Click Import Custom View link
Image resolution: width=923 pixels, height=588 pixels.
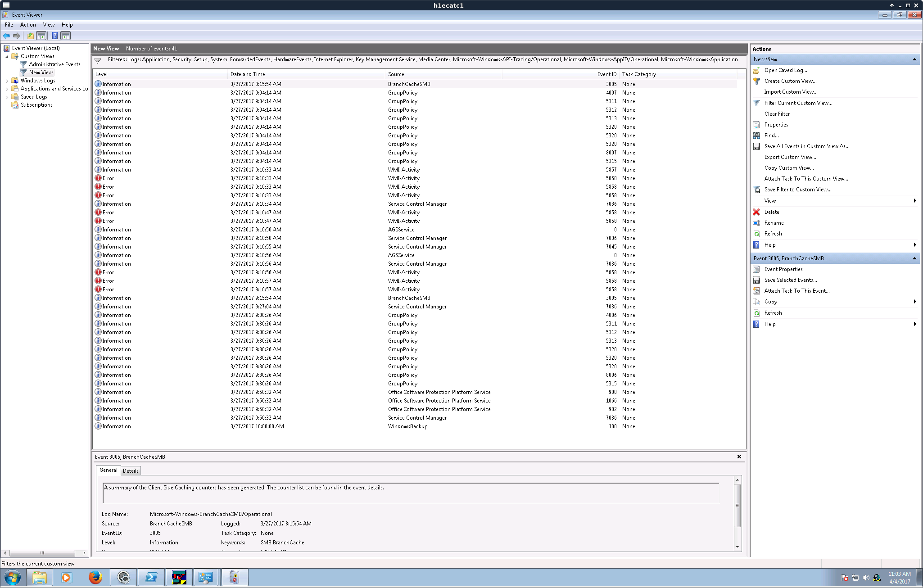point(791,92)
